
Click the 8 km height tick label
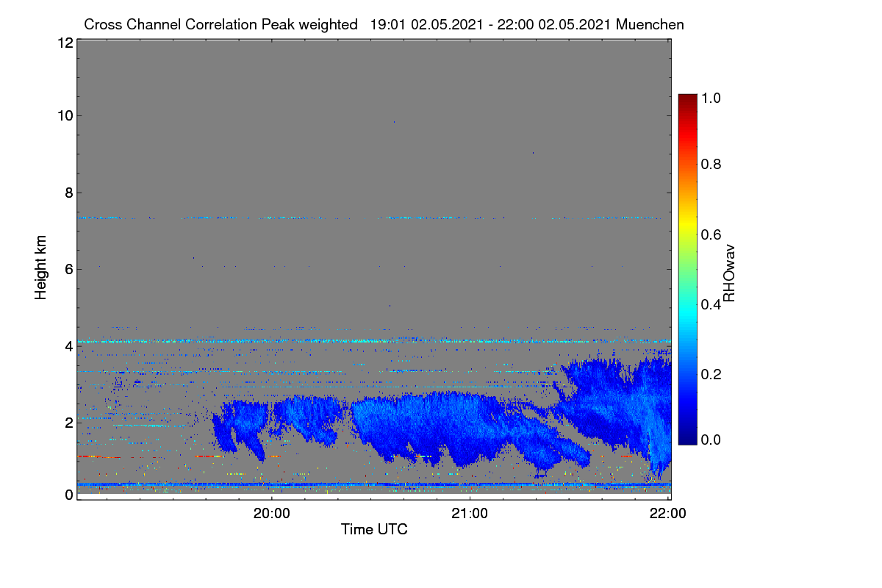click(x=69, y=193)
